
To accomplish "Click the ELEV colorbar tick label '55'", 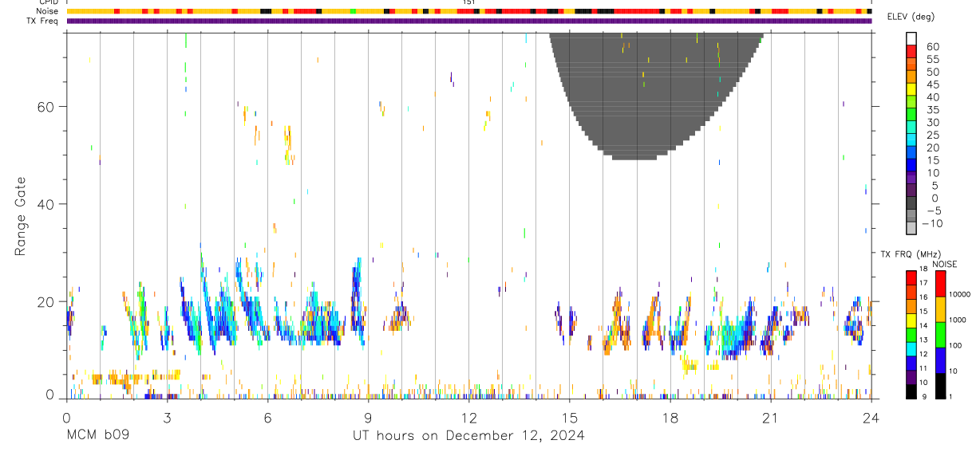I will point(932,59).
